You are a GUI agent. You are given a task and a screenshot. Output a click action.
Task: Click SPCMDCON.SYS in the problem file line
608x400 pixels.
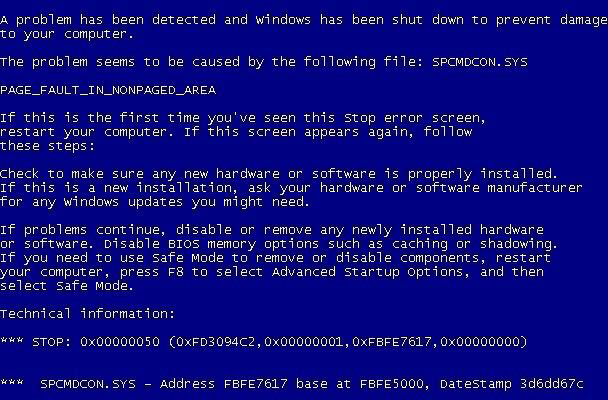(480, 62)
